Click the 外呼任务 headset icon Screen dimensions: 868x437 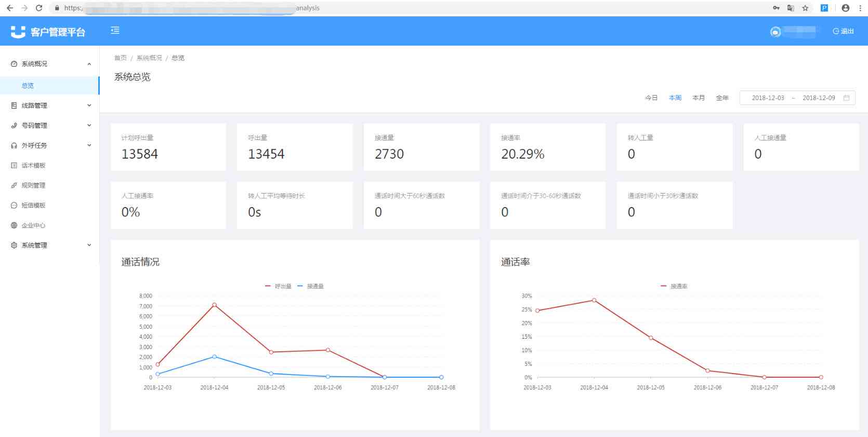click(x=14, y=146)
